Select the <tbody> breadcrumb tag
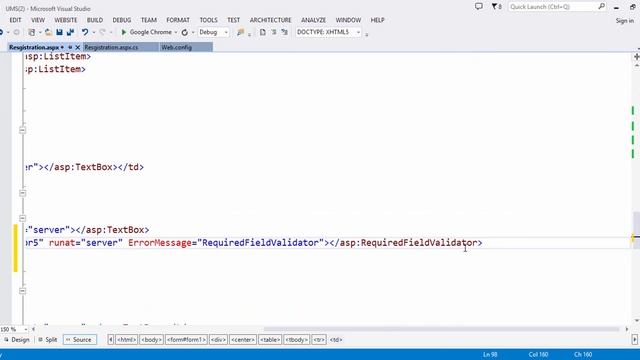The image size is (640, 360). click(297, 340)
